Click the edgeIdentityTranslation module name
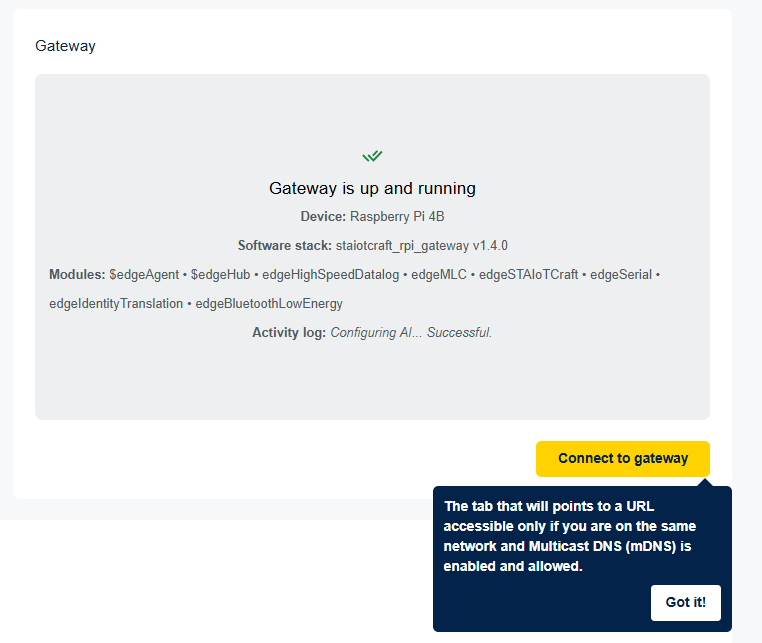Viewport: 762px width, 643px height. click(116, 303)
